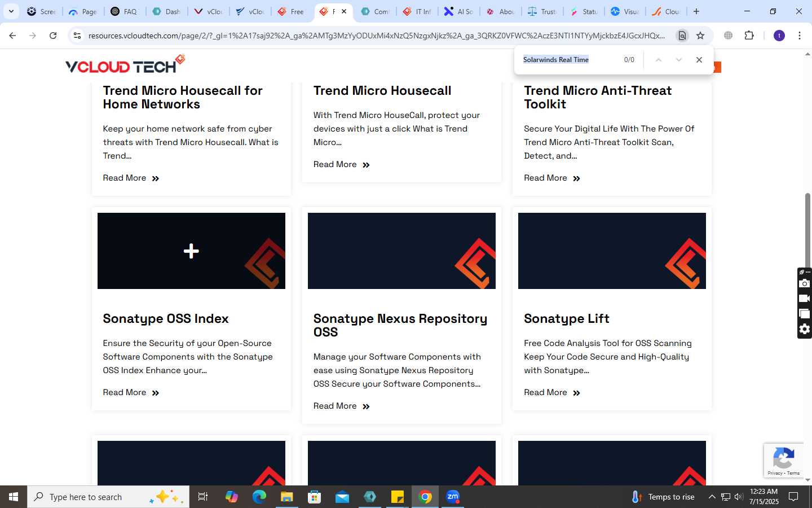
Task: Open the Sonatype OSS Index thumbnail image
Action: click(191, 251)
